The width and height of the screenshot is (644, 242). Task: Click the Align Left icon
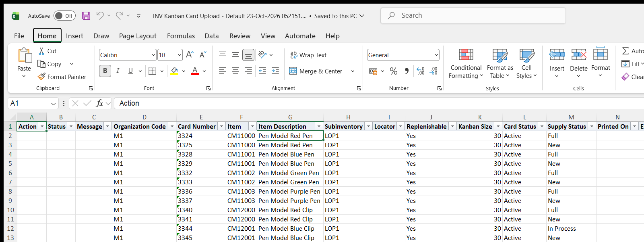223,71
